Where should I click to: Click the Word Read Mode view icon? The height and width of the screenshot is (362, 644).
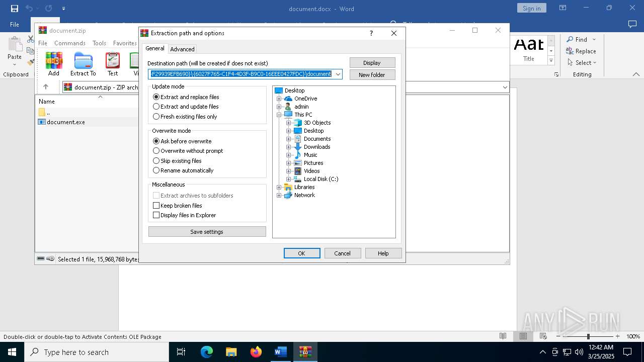[503, 336]
